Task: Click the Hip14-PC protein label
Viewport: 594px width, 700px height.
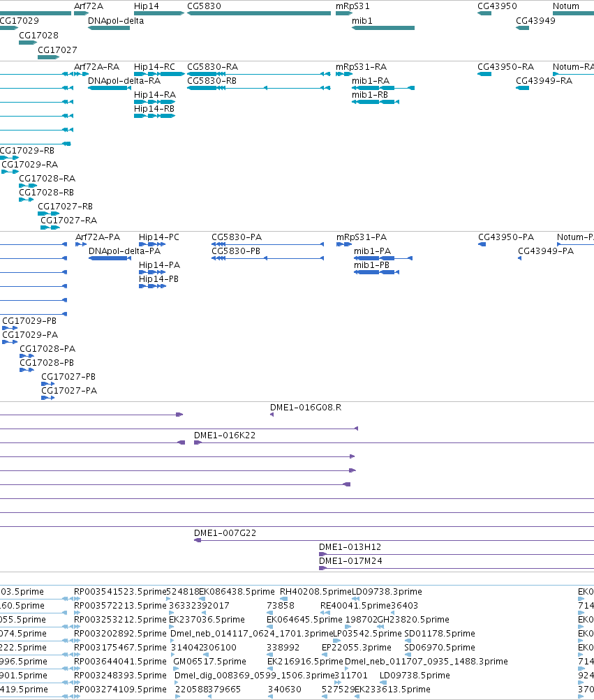Action: tap(158, 237)
